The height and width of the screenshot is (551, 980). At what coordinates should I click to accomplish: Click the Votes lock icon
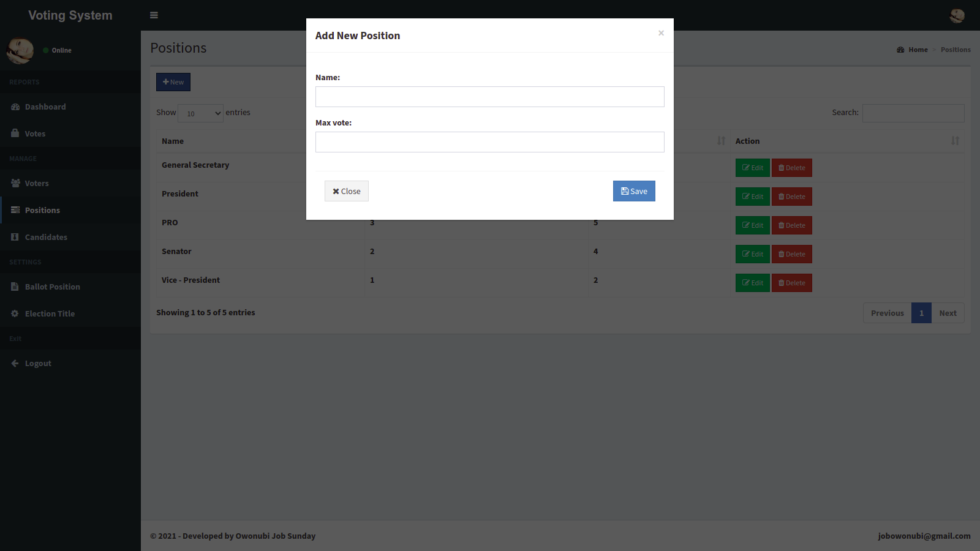point(15,133)
